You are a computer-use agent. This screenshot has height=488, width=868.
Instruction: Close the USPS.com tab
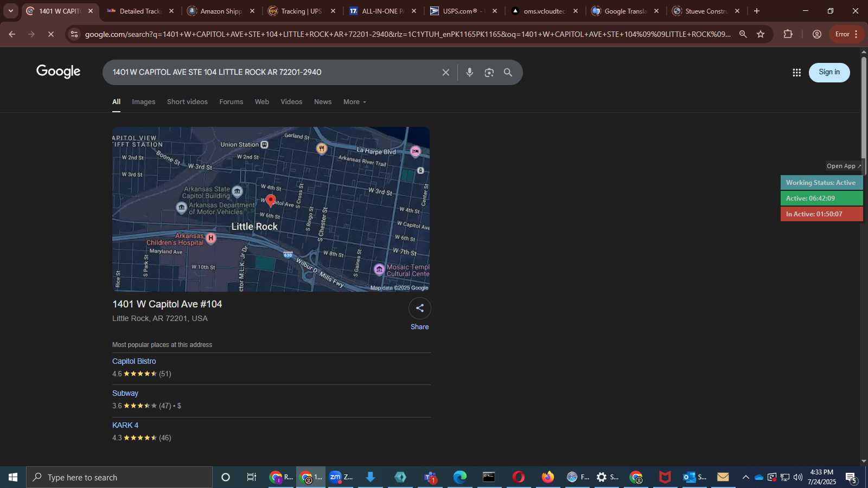495,11
